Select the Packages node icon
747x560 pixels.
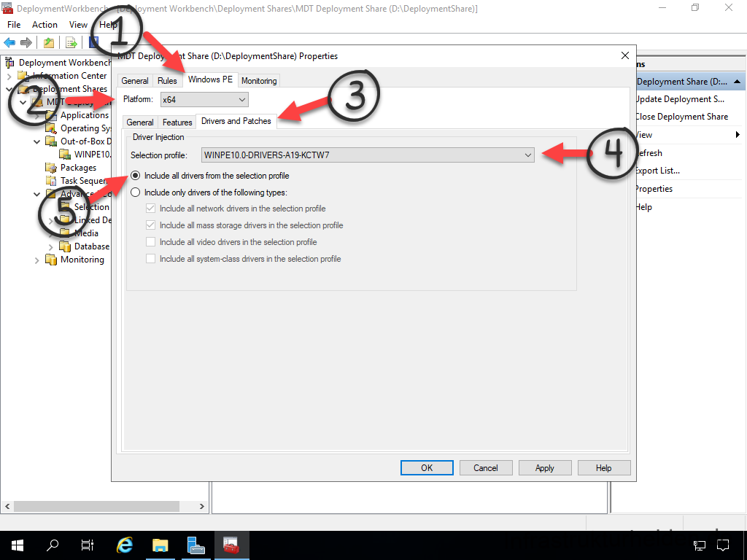(51, 168)
